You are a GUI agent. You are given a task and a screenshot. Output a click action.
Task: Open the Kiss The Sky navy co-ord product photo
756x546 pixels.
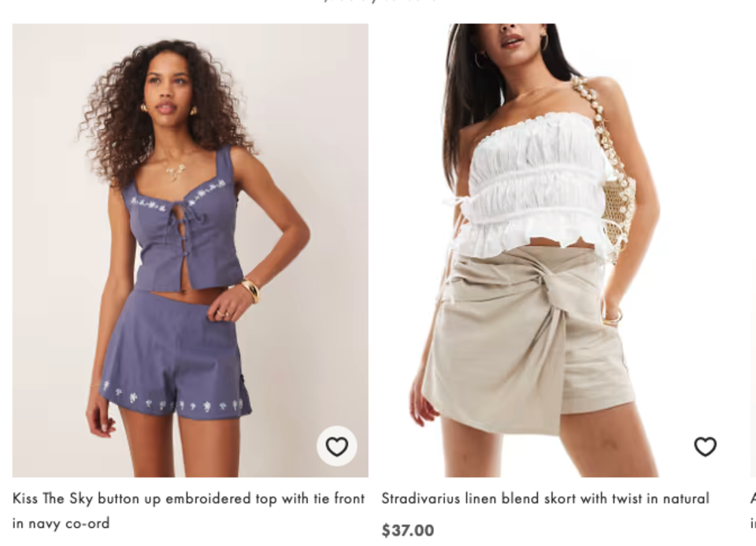click(x=191, y=251)
